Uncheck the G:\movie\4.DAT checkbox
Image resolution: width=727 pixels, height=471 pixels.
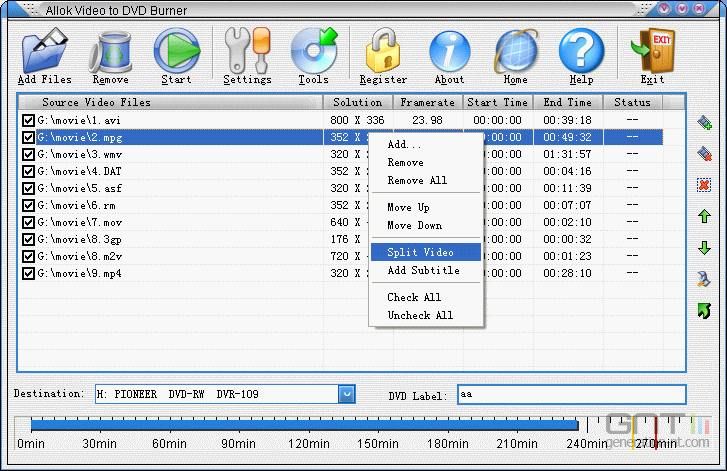(28, 172)
